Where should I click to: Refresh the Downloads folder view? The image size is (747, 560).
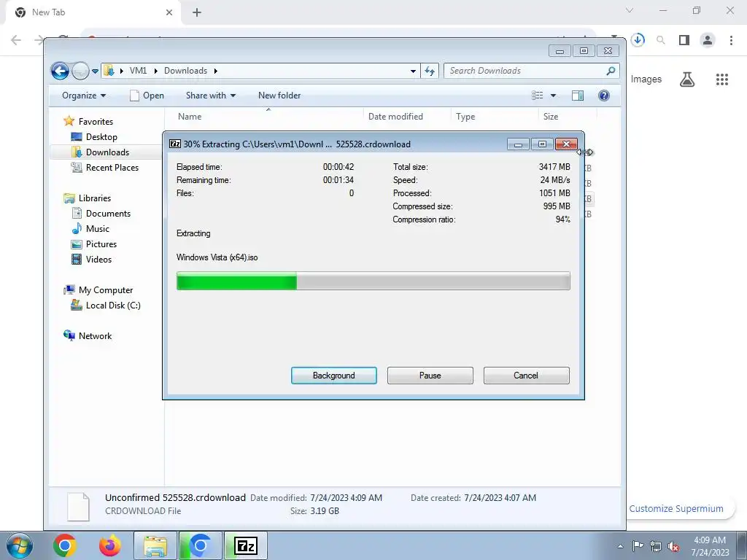(x=430, y=71)
